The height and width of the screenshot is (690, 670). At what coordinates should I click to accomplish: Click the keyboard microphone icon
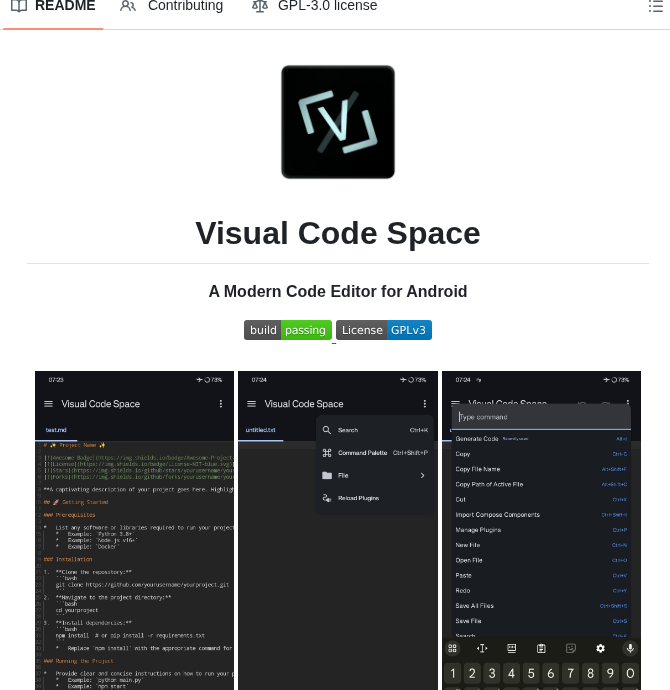pyautogui.click(x=630, y=648)
